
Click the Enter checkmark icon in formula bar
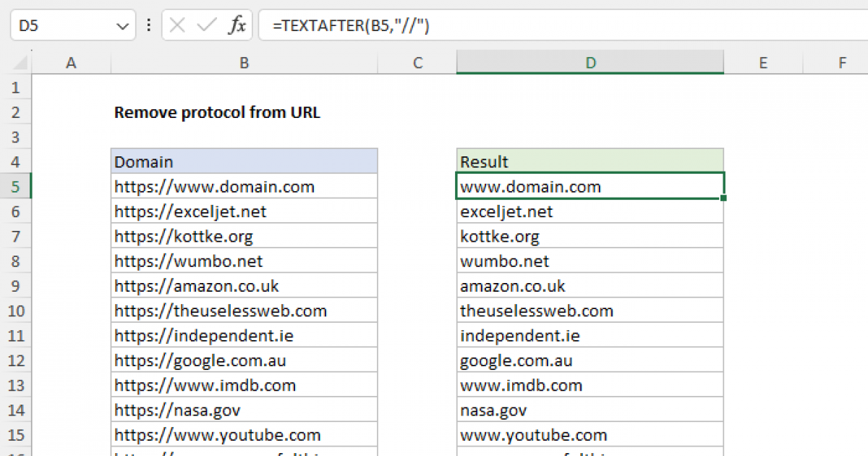click(207, 26)
